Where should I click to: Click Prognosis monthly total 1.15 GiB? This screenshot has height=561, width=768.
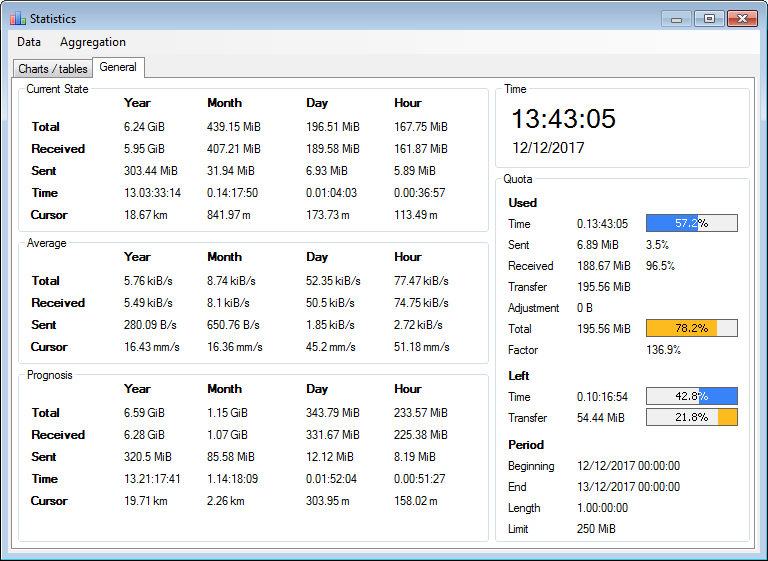[227, 413]
